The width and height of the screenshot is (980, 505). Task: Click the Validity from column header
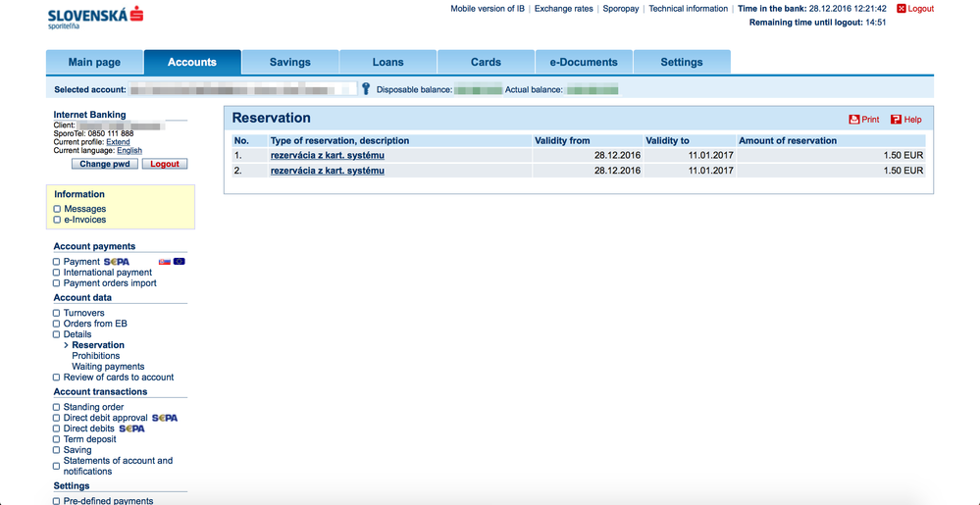[562, 140]
